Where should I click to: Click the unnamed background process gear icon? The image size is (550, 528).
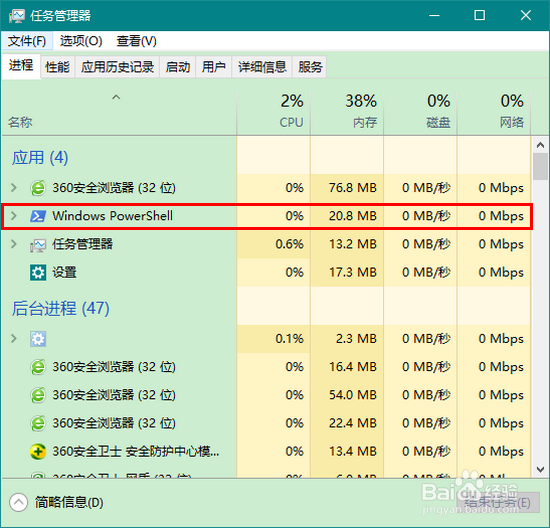[x=38, y=339]
